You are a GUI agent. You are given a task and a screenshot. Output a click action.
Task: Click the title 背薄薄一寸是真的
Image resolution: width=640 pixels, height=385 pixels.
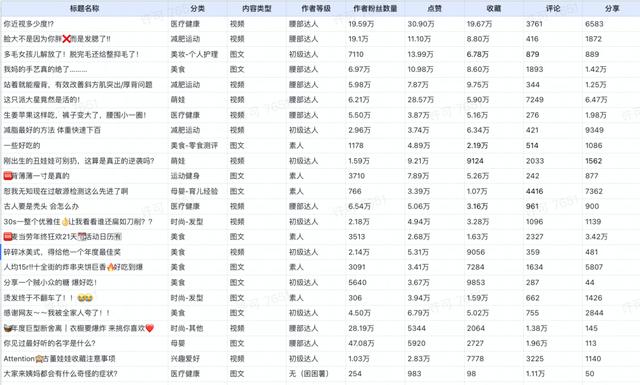click(x=36, y=176)
